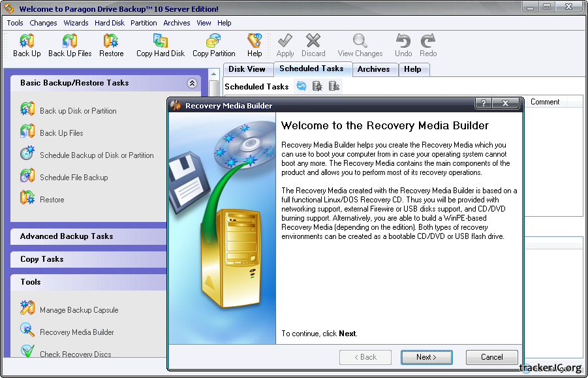Click the Back Up toolbar icon

point(27,46)
